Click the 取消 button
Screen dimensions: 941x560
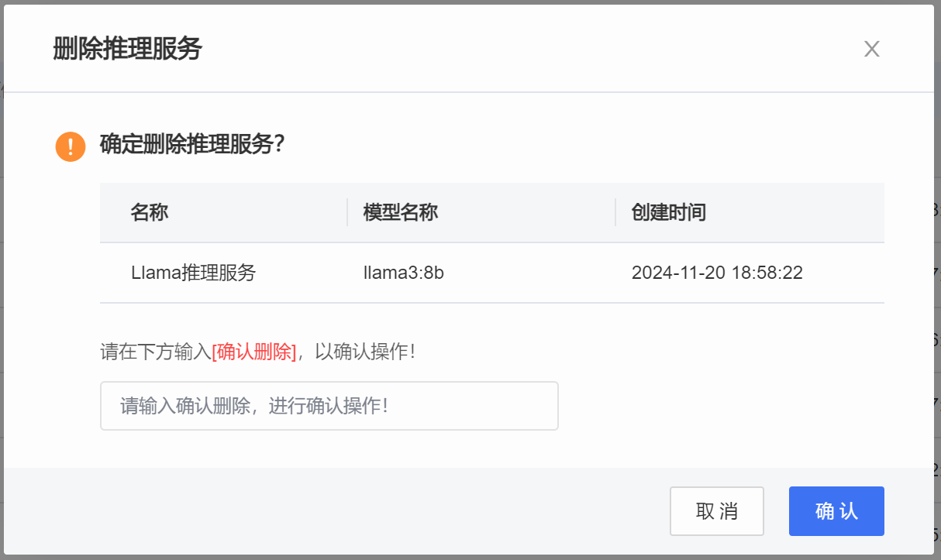(716, 511)
